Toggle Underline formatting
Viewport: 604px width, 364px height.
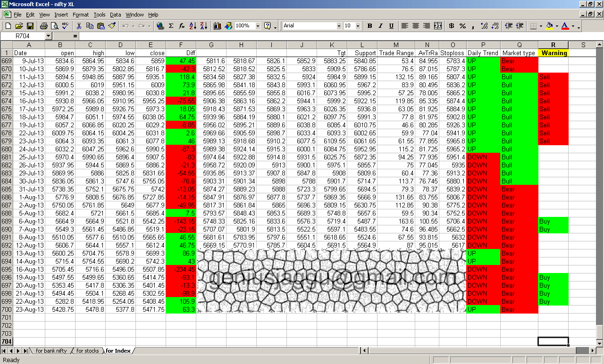tap(391, 26)
